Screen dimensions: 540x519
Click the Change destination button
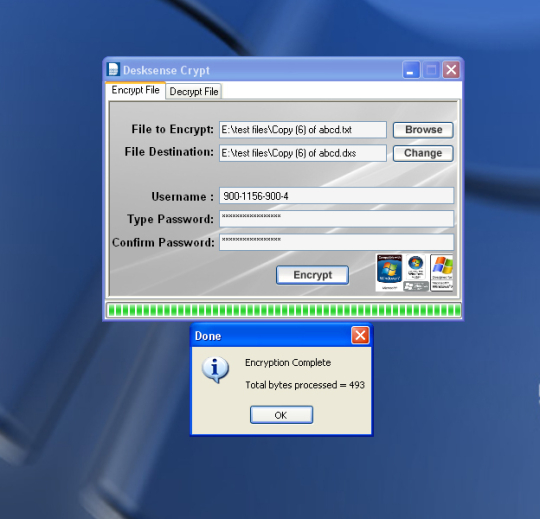pos(423,153)
